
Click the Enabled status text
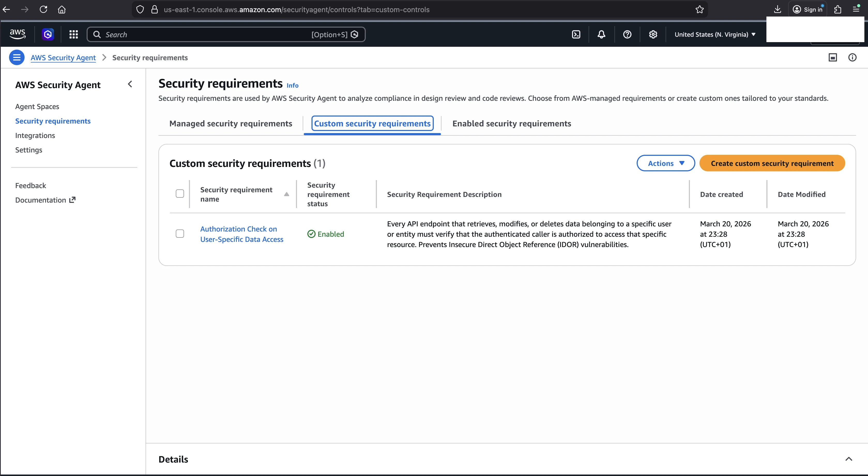point(331,234)
